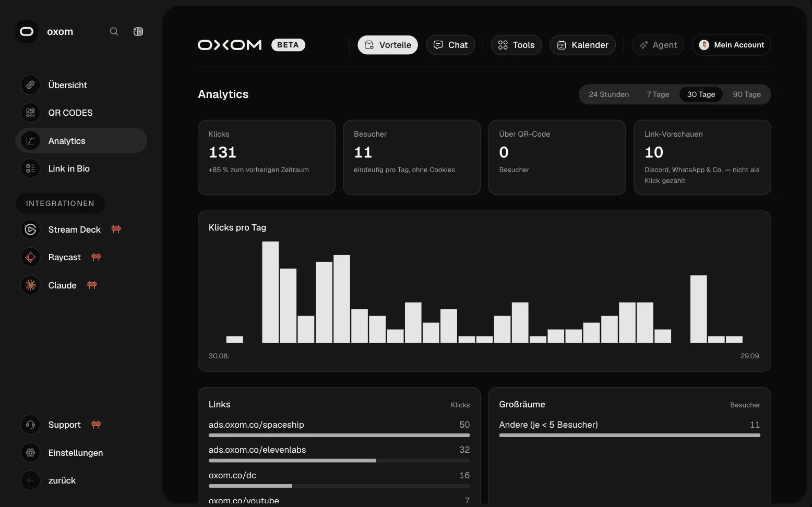Open Mein Account menu
Image resolution: width=812 pixels, height=507 pixels.
pyautogui.click(x=732, y=45)
